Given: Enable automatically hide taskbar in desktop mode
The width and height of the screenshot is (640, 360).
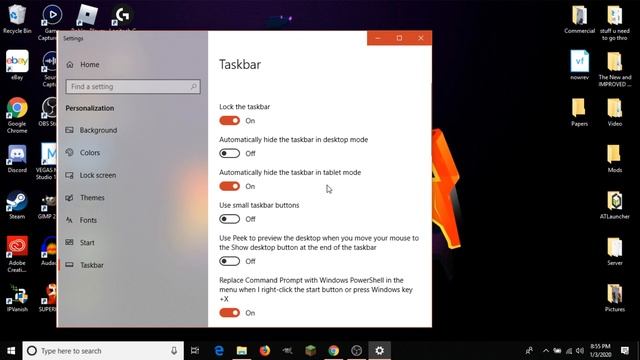Looking at the screenshot, I should pos(229,153).
